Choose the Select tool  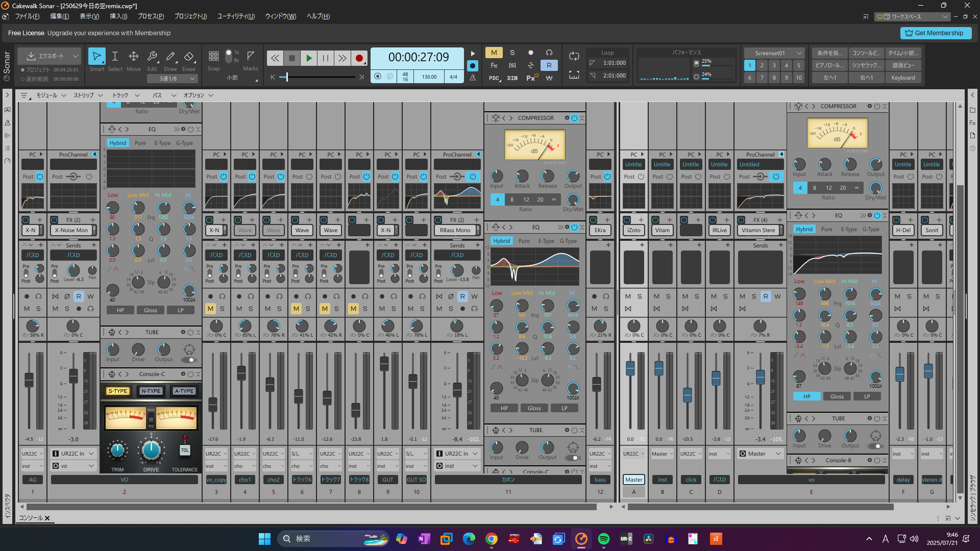[x=115, y=60]
